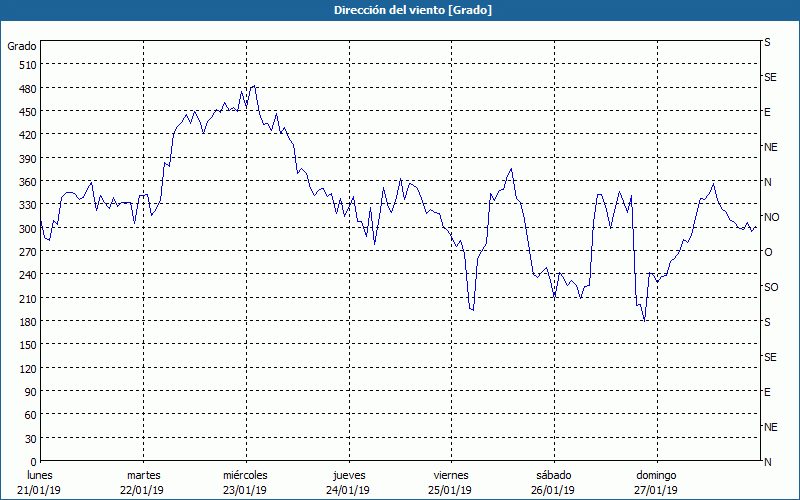Click the 'E' compass label level with 450
This screenshot has height=500, width=800.
pyautogui.click(x=767, y=112)
